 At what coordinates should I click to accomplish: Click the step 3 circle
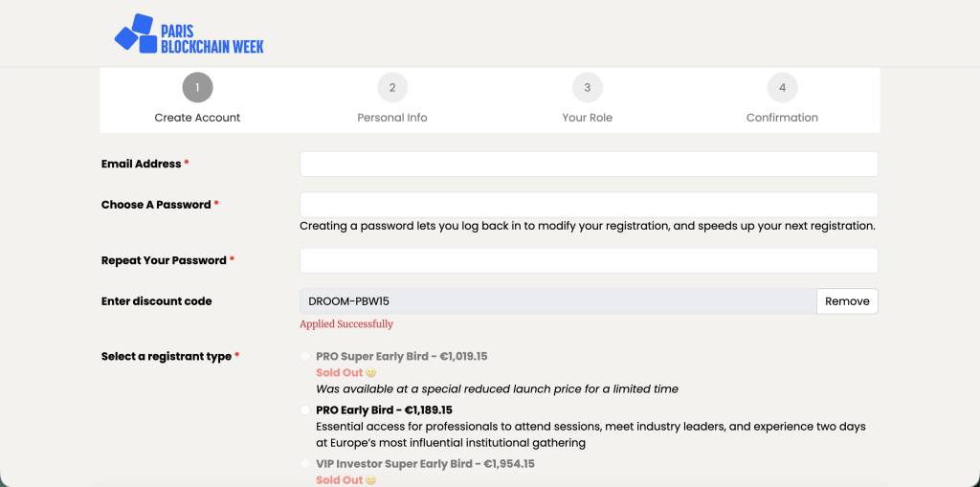click(x=588, y=88)
